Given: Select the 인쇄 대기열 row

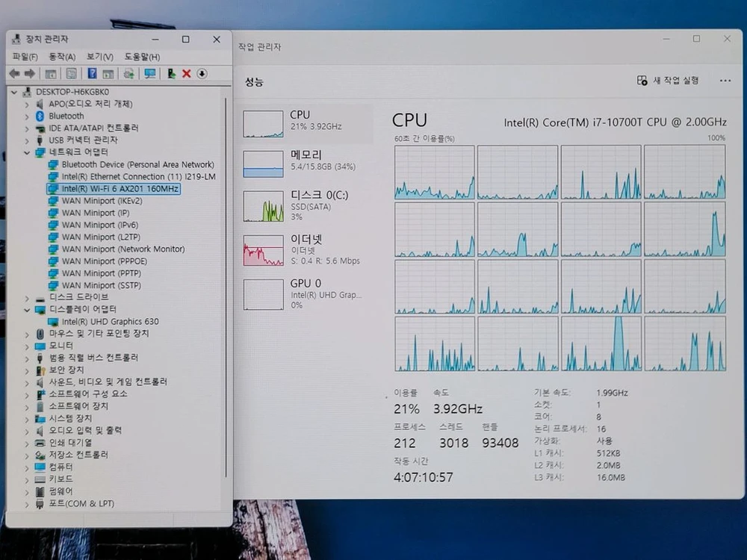Looking at the screenshot, I should [70, 443].
